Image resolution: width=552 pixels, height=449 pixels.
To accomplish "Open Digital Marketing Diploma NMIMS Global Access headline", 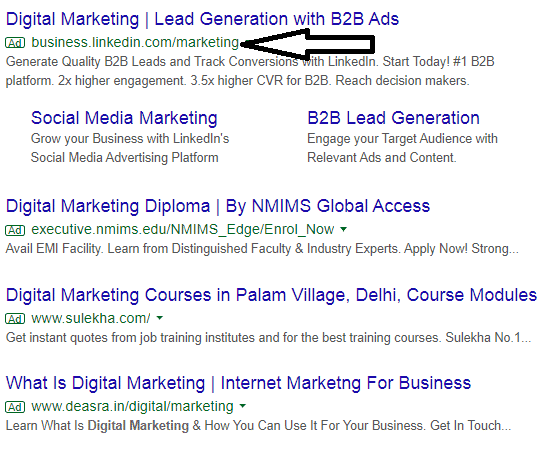I will pos(218,206).
